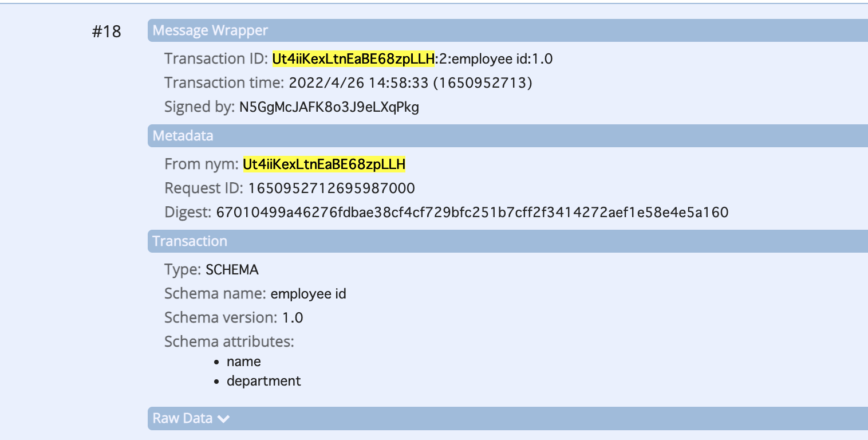Click the SCHEMA type value
Image resolution: width=868 pixels, height=440 pixels.
[x=232, y=269]
